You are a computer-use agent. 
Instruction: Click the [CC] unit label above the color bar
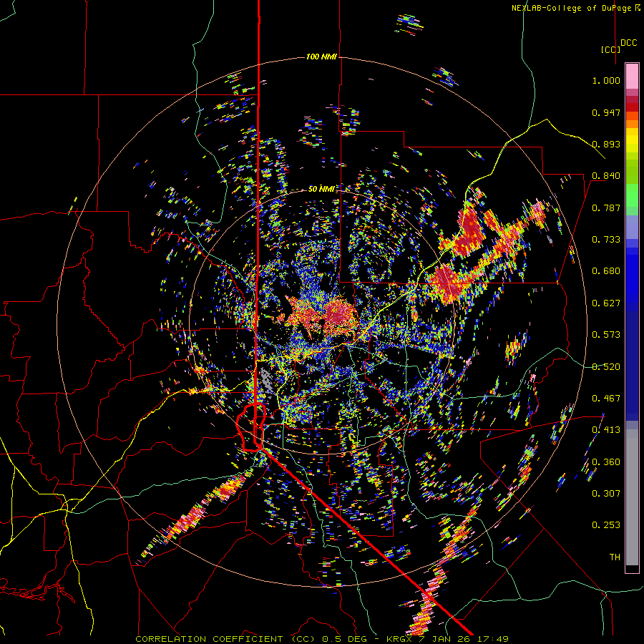pos(610,49)
